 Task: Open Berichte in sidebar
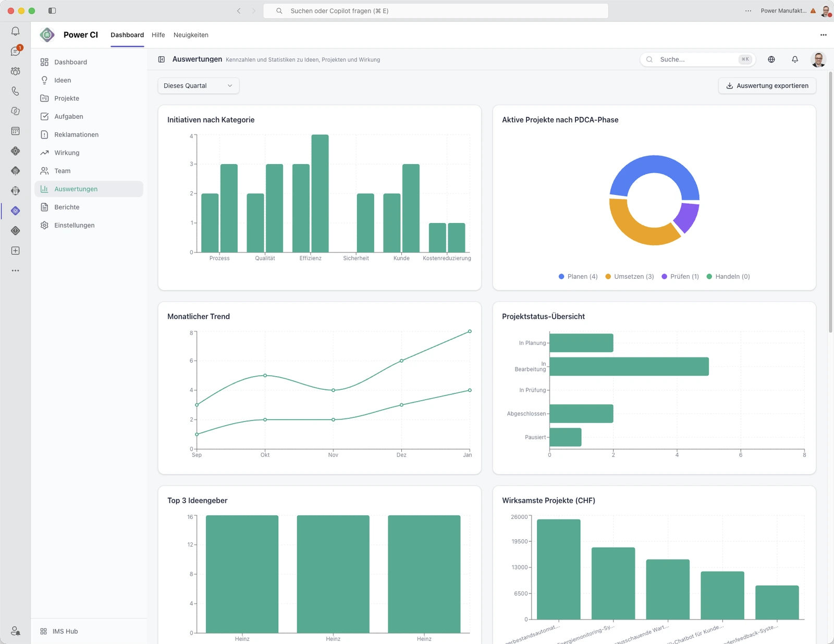click(x=89, y=207)
